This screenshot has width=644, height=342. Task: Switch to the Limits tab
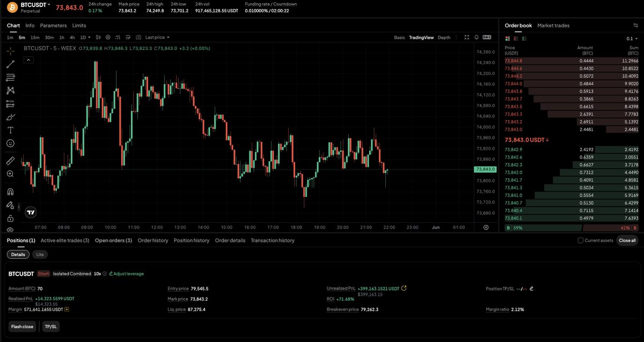(79, 25)
